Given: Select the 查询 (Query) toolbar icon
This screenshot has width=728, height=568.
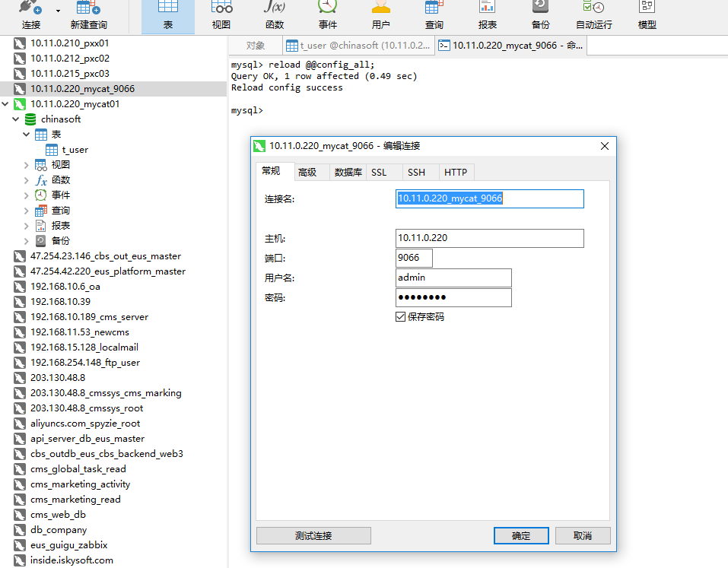Looking at the screenshot, I should coord(434,7).
